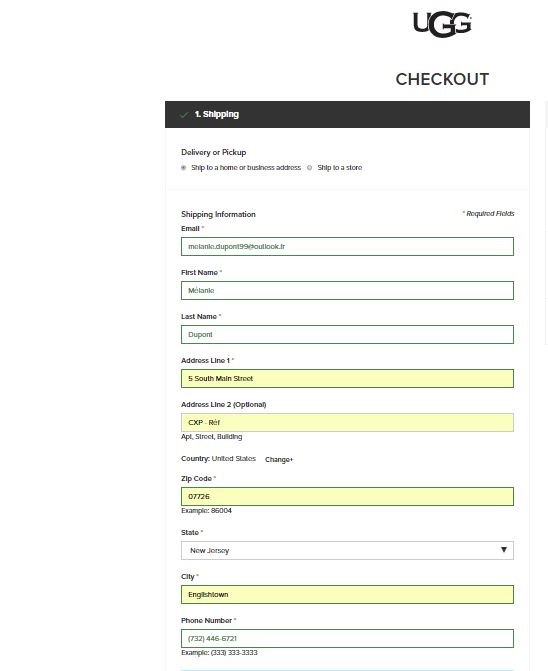This screenshot has width=548, height=671.
Task: Click the Last Name field containing Dupont
Action: tap(347, 335)
